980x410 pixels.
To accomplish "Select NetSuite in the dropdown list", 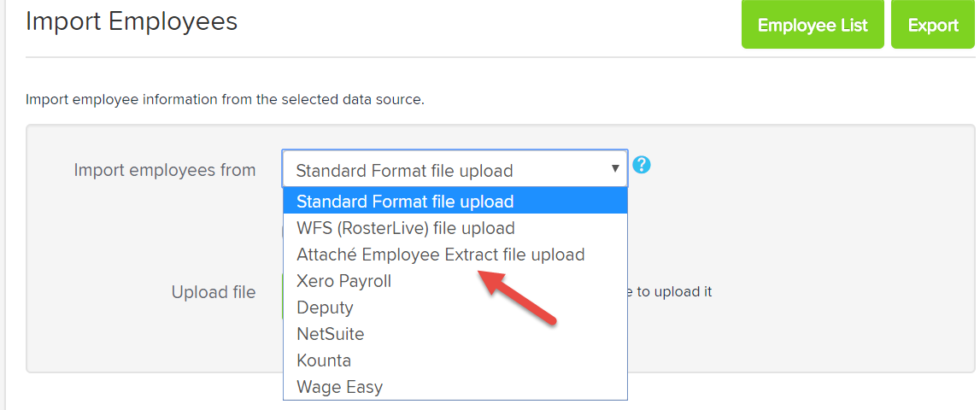I will [x=455, y=334].
